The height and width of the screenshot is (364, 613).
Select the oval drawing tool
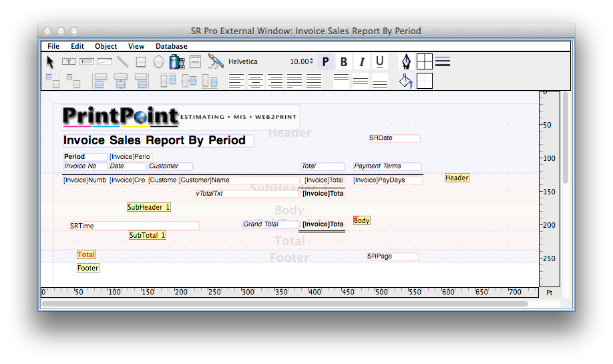[x=158, y=61]
